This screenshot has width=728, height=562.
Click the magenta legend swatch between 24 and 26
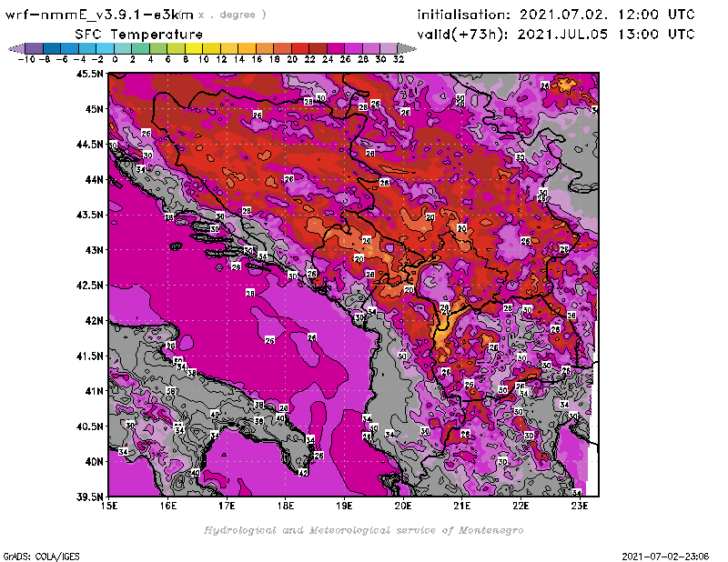[x=336, y=49]
